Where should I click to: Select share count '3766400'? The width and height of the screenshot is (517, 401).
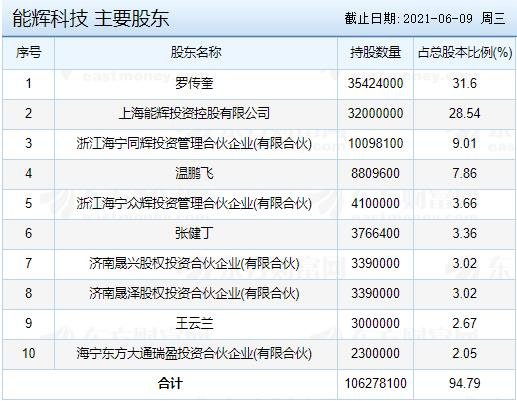tap(375, 233)
